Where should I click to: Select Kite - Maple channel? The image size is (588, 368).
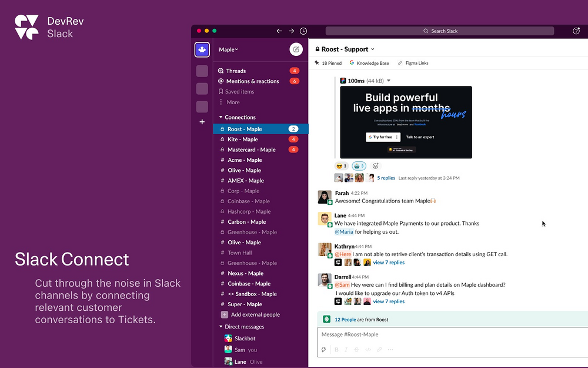click(x=260, y=140)
